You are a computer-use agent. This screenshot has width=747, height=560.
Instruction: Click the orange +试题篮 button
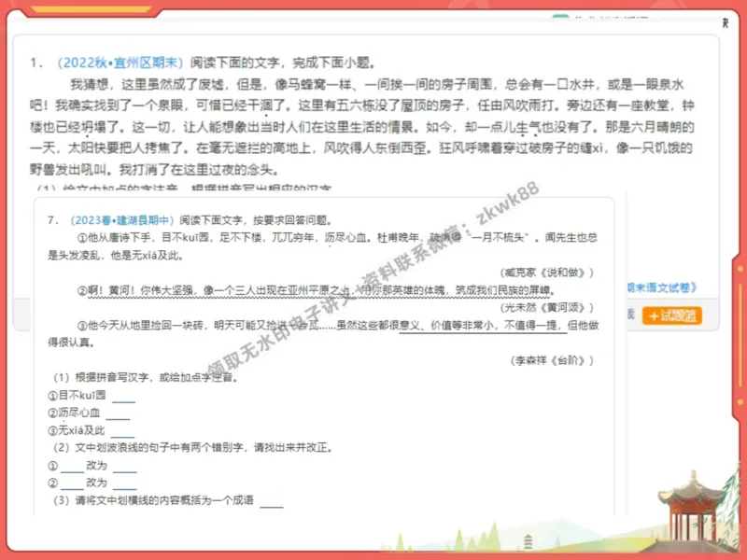671,315
